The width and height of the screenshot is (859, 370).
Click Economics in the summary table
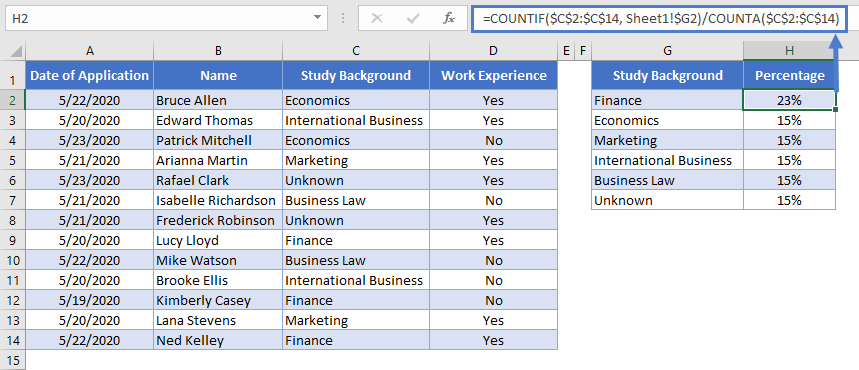pyautogui.click(x=667, y=121)
